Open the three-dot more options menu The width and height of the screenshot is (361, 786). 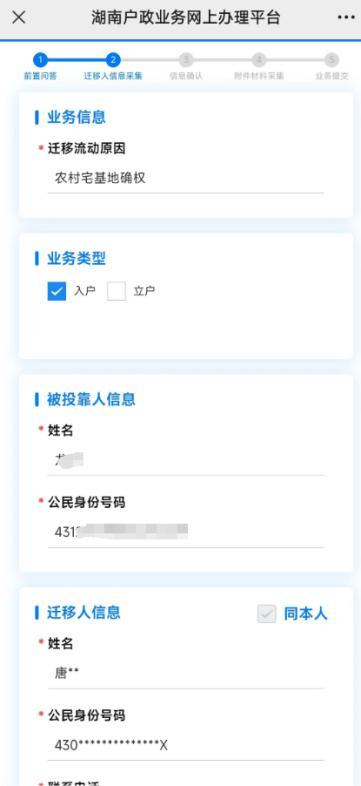(x=346, y=18)
